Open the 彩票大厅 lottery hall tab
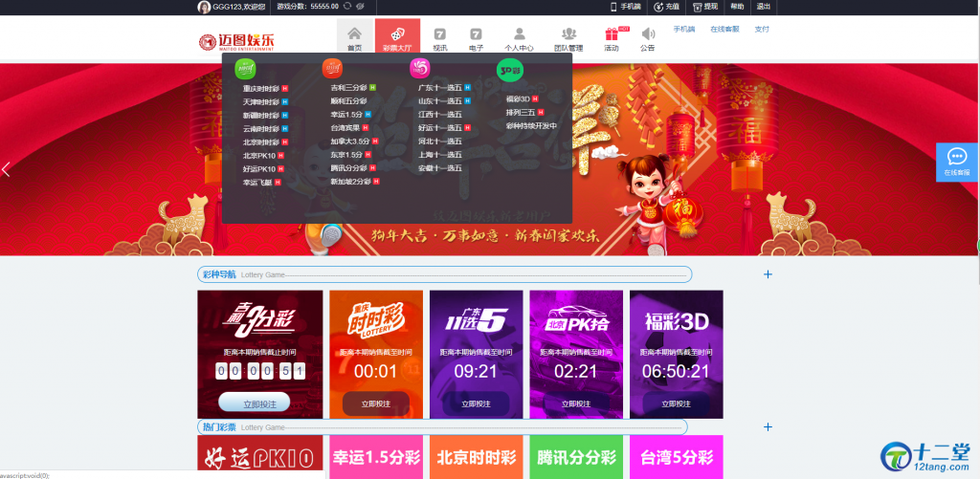The image size is (980, 479). coord(397,38)
